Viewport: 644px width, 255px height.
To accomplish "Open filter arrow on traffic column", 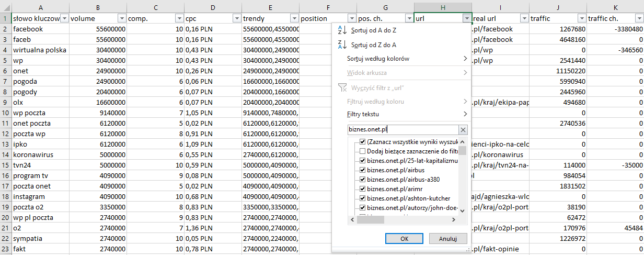I will pos(581,18).
